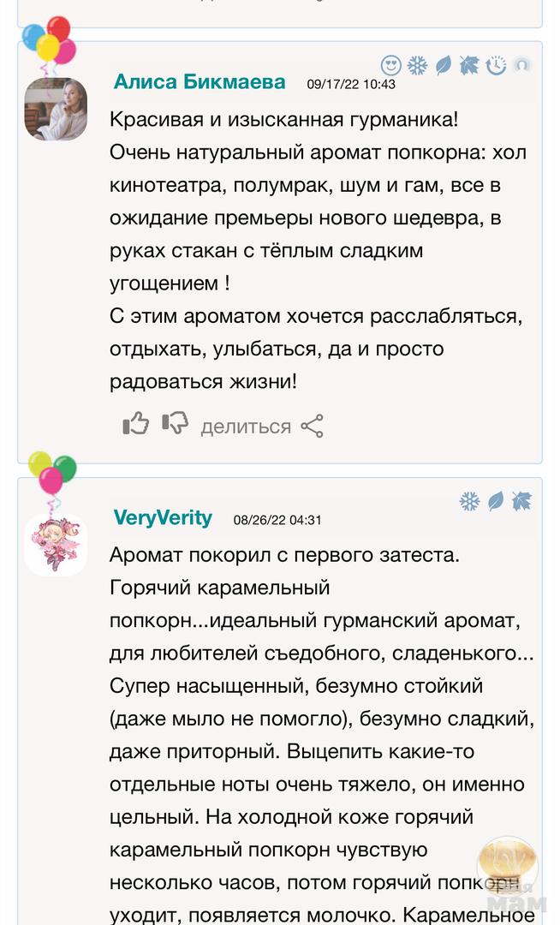Click the clock longevity icon on Алиса's review
The image size is (560, 925).
click(496, 65)
